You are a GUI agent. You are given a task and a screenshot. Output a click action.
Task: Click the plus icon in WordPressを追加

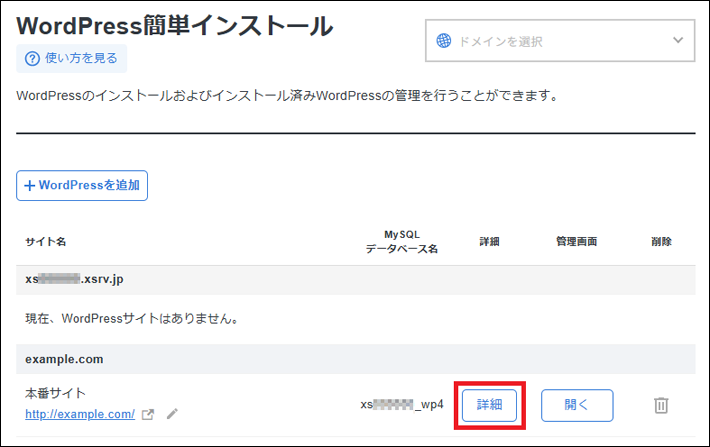29,186
